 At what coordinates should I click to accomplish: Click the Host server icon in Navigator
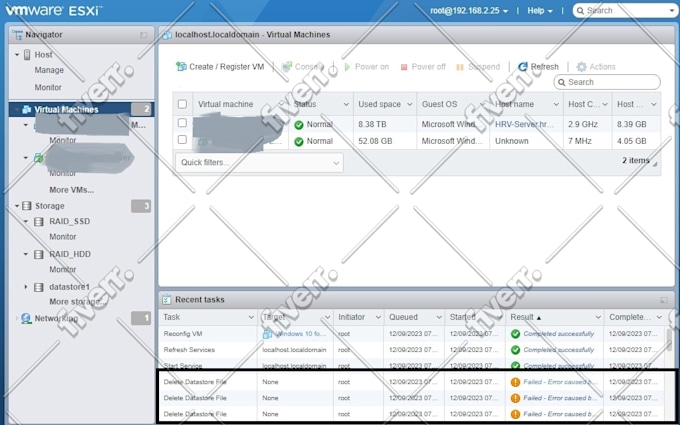pyautogui.click(x=27, y=55)
